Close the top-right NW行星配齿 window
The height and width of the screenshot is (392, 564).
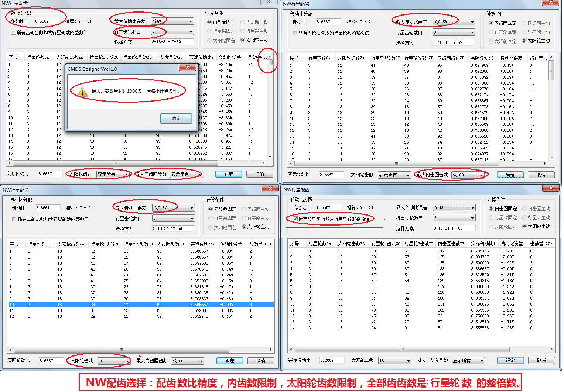pyautogui.click(x=551, y=2)
